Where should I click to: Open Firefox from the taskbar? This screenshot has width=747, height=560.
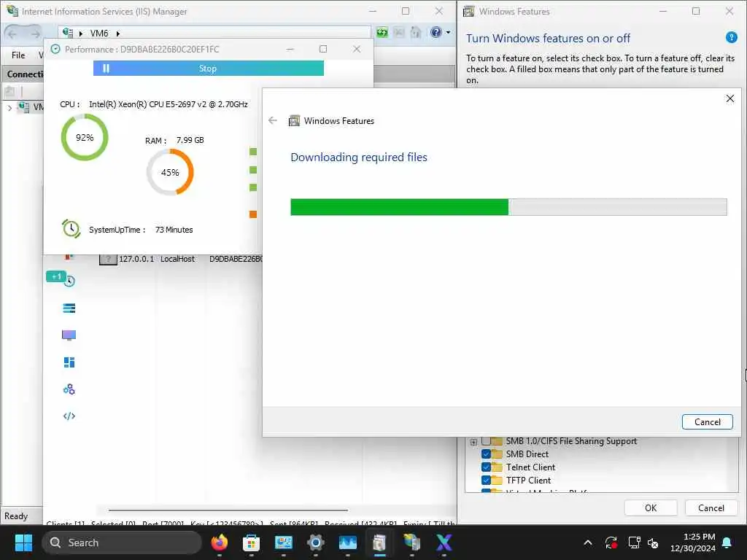click(219, 542)
